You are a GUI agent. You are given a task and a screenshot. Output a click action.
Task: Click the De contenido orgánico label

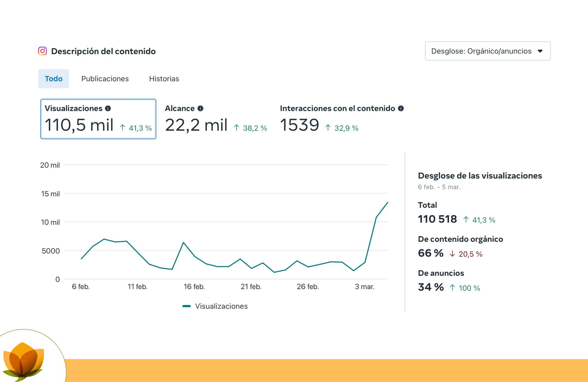460,239
